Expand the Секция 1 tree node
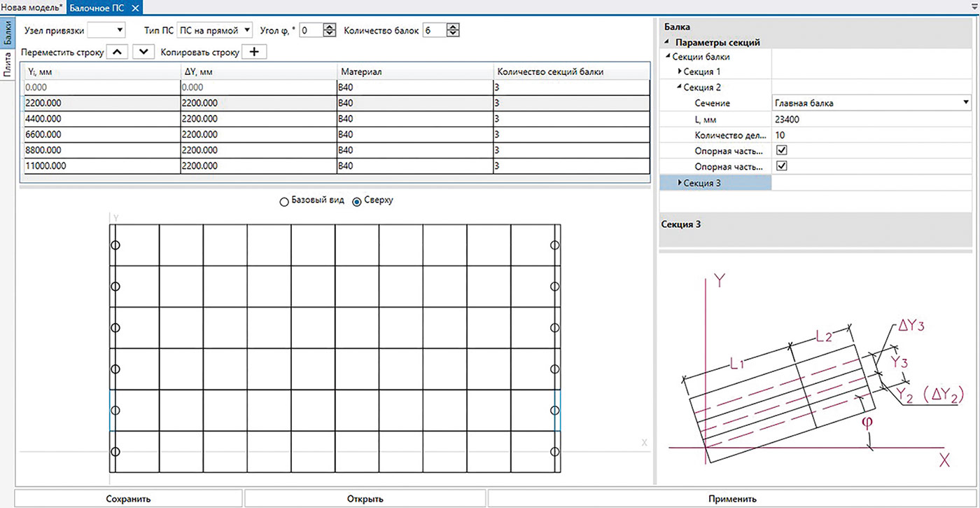 point(679,71)
